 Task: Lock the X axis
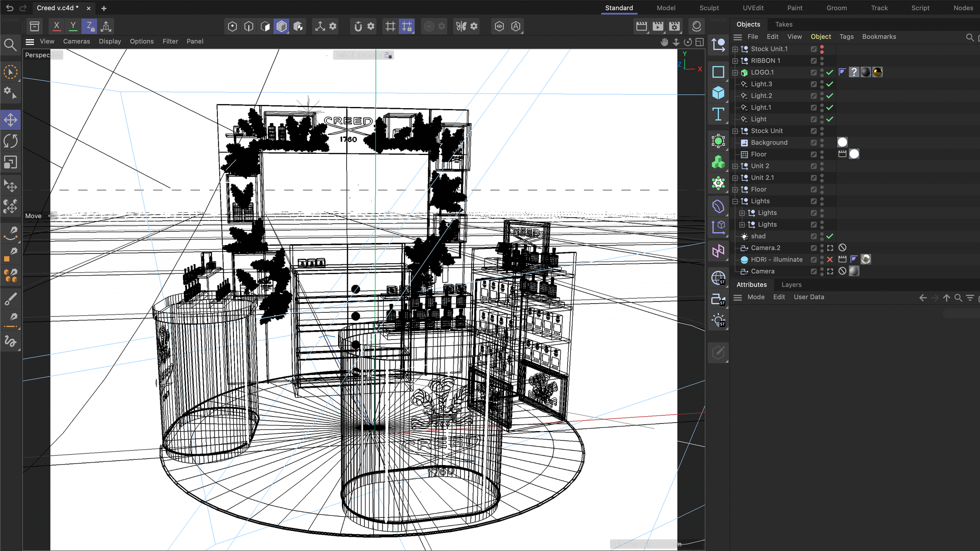pos(57,26)
